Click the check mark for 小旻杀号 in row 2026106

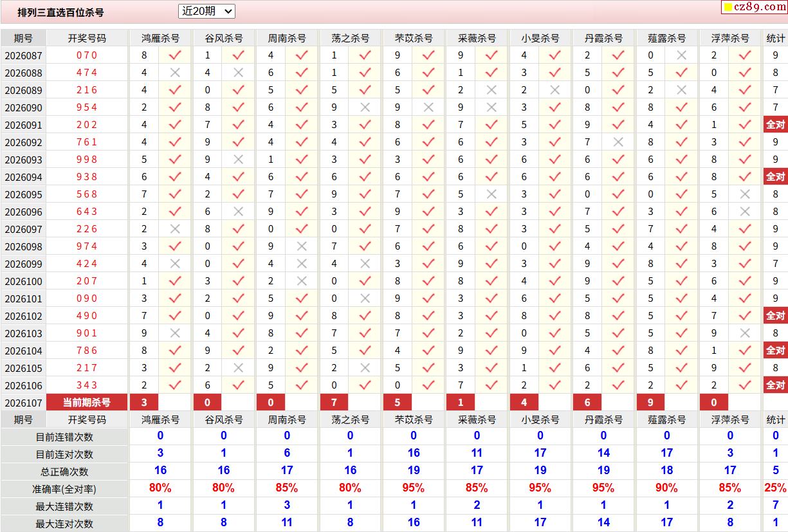(554, 385)
